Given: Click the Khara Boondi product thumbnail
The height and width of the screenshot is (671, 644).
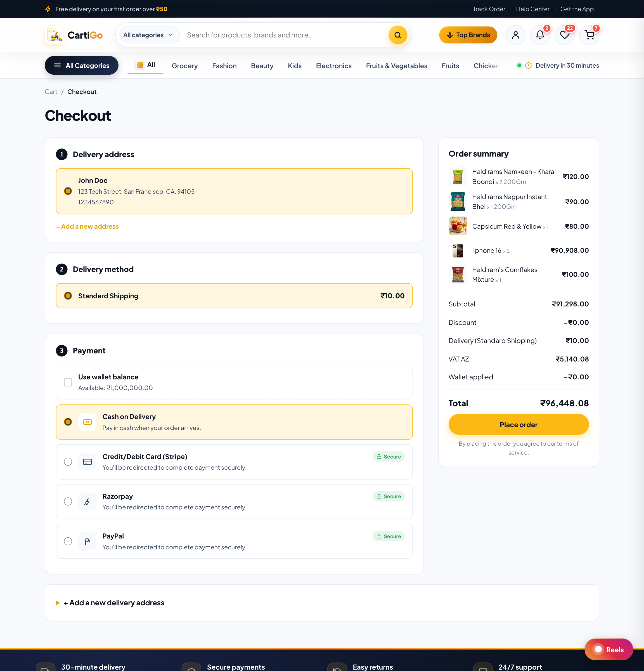Looking at the screenshot, I should tap(458, 177).
